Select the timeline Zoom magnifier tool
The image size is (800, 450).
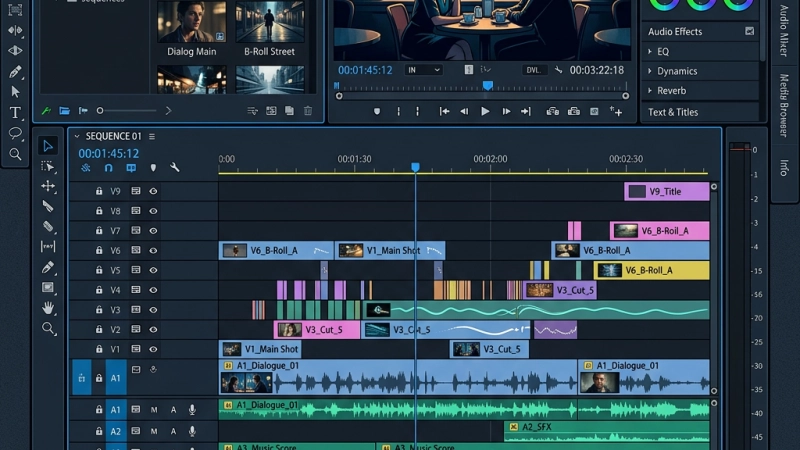click(48, 329)
